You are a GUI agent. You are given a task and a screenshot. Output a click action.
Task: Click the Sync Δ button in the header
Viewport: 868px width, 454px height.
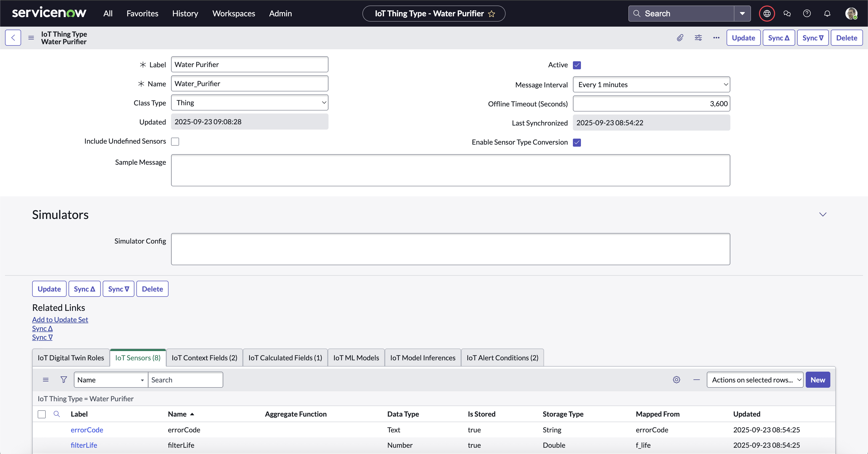point(779,38)
